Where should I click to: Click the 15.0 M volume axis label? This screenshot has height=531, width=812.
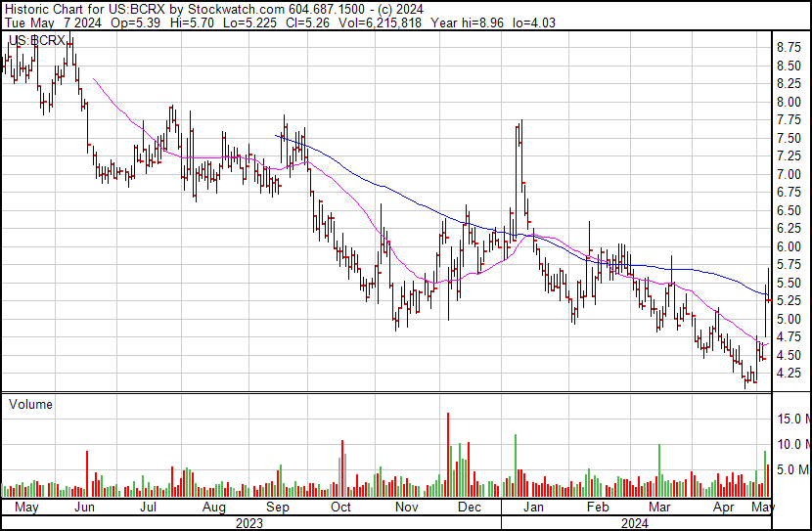tap(793, 419)
